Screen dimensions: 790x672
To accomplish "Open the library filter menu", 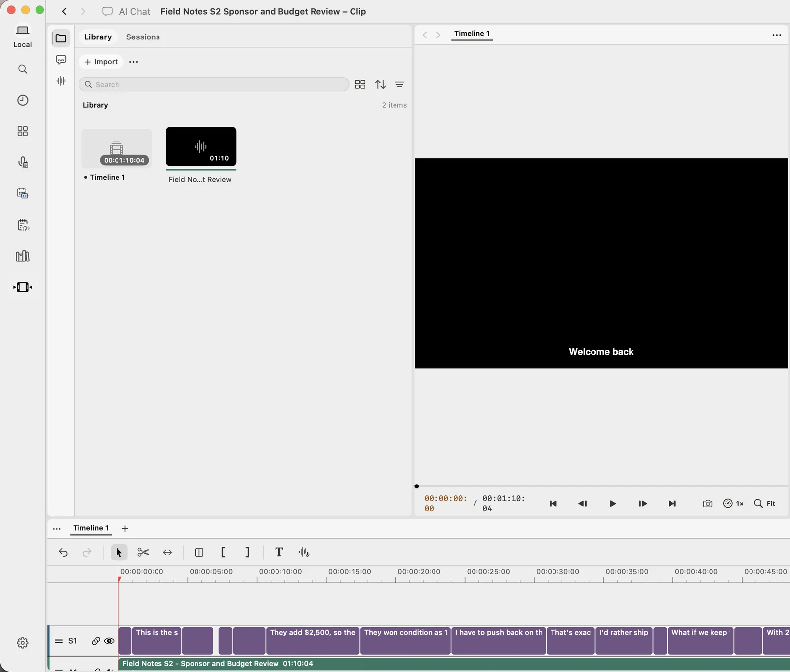I will [x=399, y=85].
